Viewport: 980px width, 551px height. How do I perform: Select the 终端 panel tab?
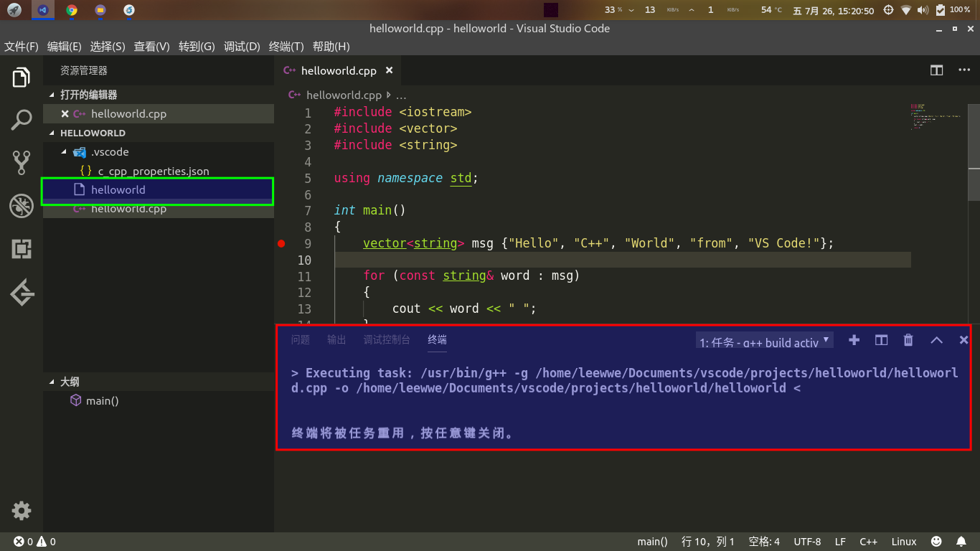[x=438, y=340]
